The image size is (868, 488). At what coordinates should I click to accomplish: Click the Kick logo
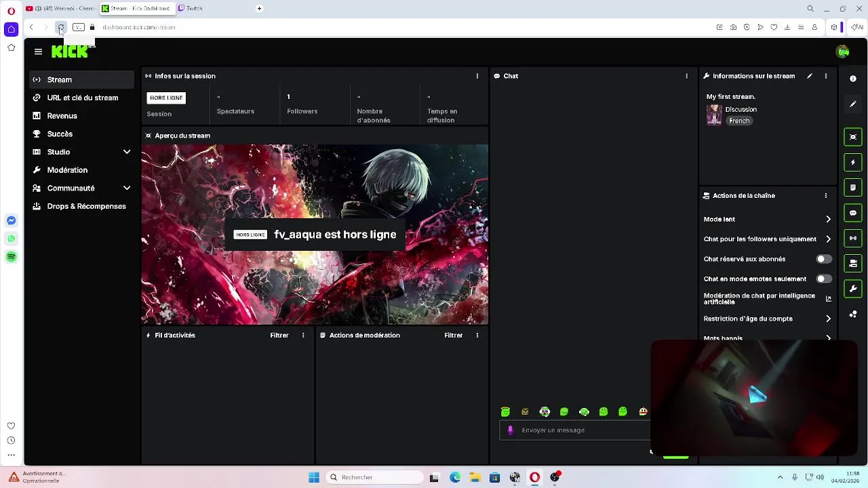[70, 52]
